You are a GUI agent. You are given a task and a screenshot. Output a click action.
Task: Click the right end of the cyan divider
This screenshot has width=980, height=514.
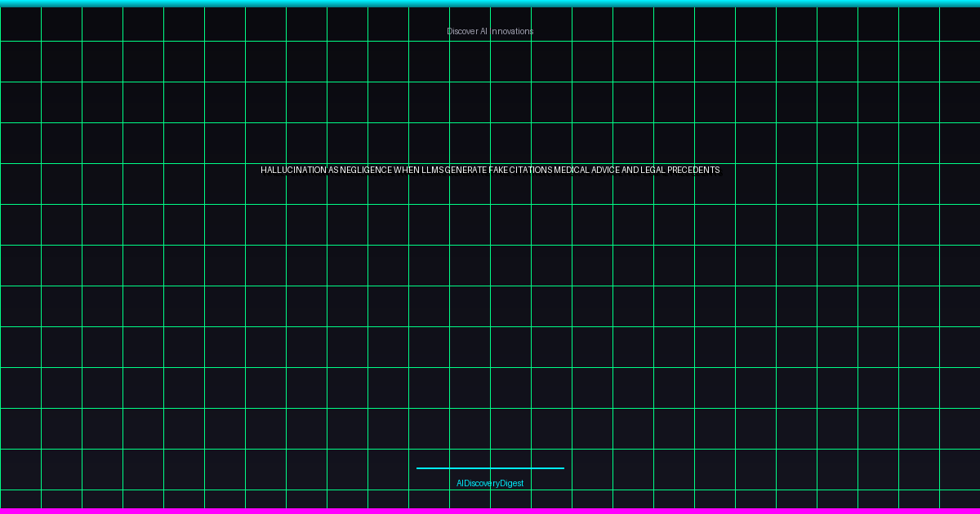tap(561, 468)
